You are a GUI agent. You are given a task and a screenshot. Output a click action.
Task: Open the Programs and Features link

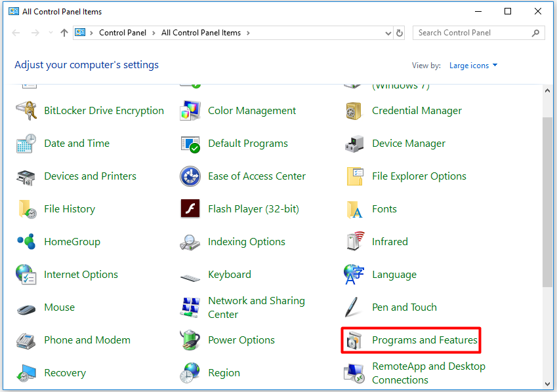pyautogui.click(x=425, y=340)
